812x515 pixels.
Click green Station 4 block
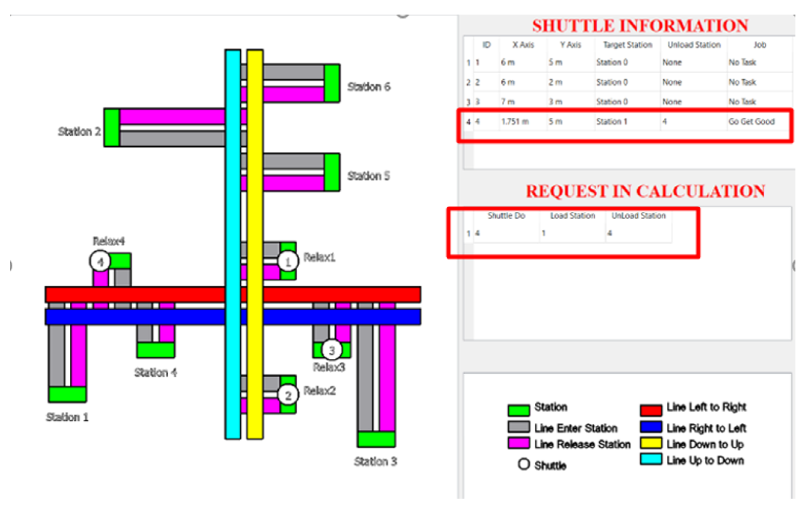pyautogui.click(x=156, y=350)
